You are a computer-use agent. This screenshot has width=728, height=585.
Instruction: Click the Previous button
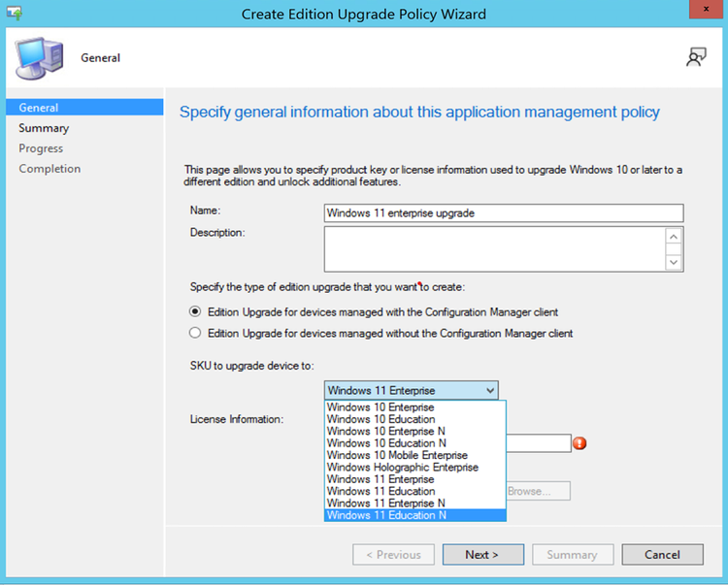(x=394, y=554)
